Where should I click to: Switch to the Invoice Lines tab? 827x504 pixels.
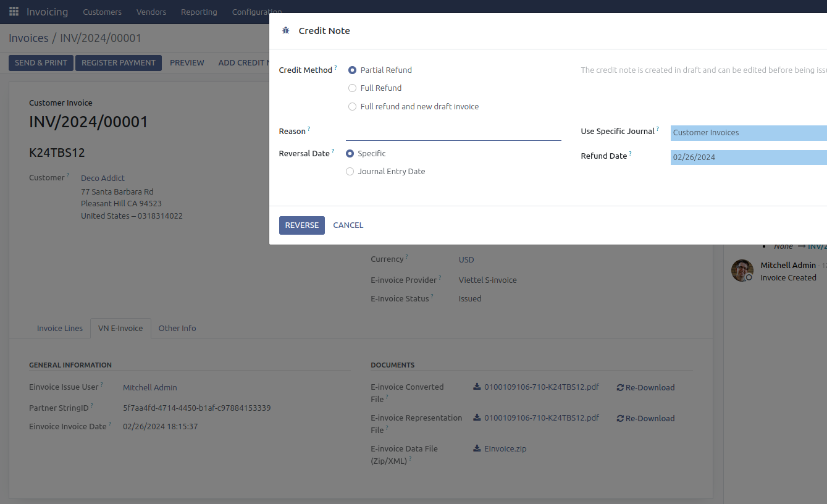pyautogui.click(x=60, y=329)
